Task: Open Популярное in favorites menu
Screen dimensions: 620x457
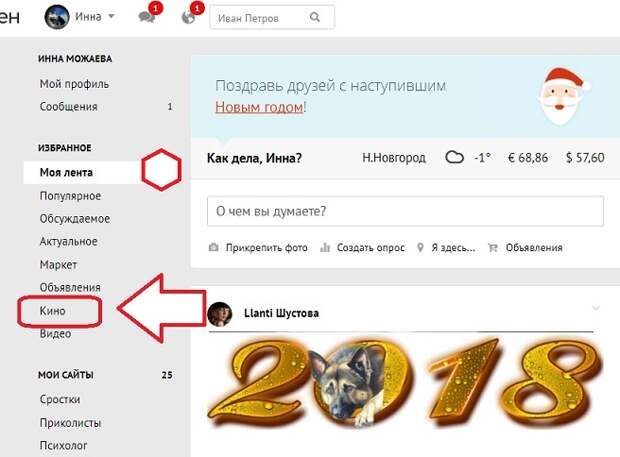Action: [x=70, y=196]
